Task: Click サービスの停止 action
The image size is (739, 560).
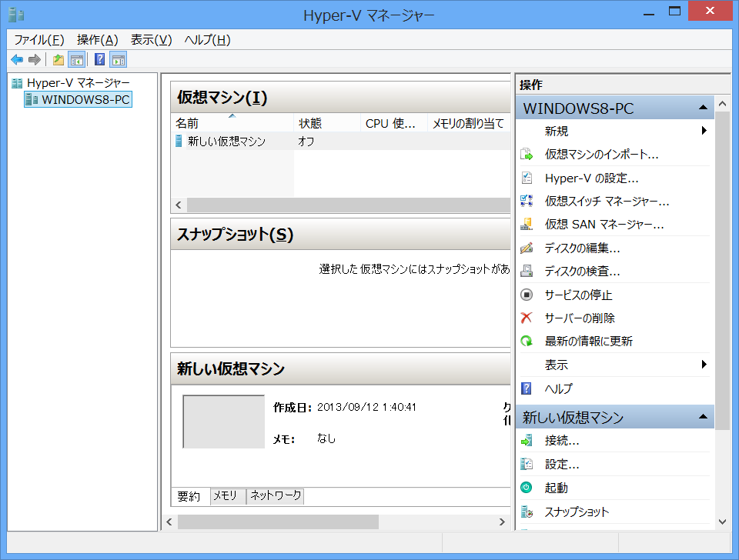Action: (579, 295)
